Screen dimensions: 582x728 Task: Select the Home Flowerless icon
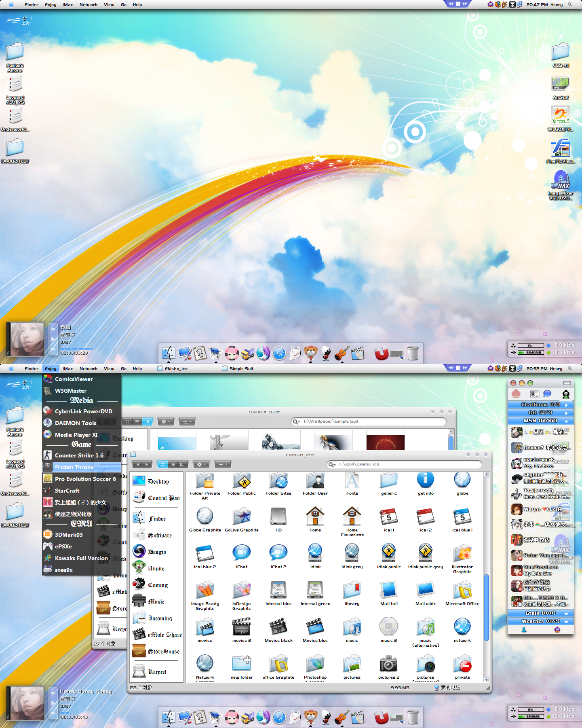click(x=352, y=517)
